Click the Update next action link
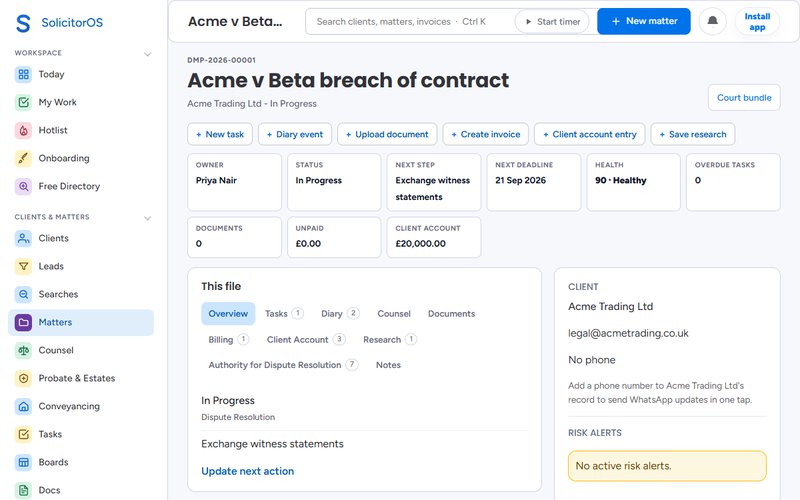The height and width of the screenshot is (500, 800). (x=247, y=471)
